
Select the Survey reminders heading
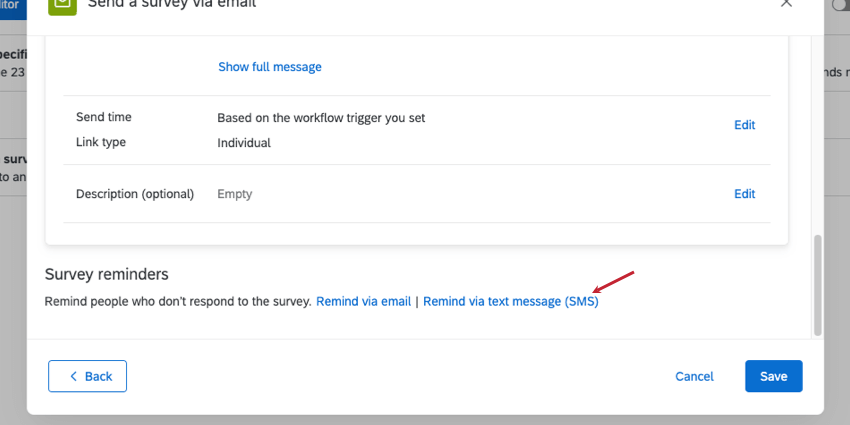(x=106, y=274)
